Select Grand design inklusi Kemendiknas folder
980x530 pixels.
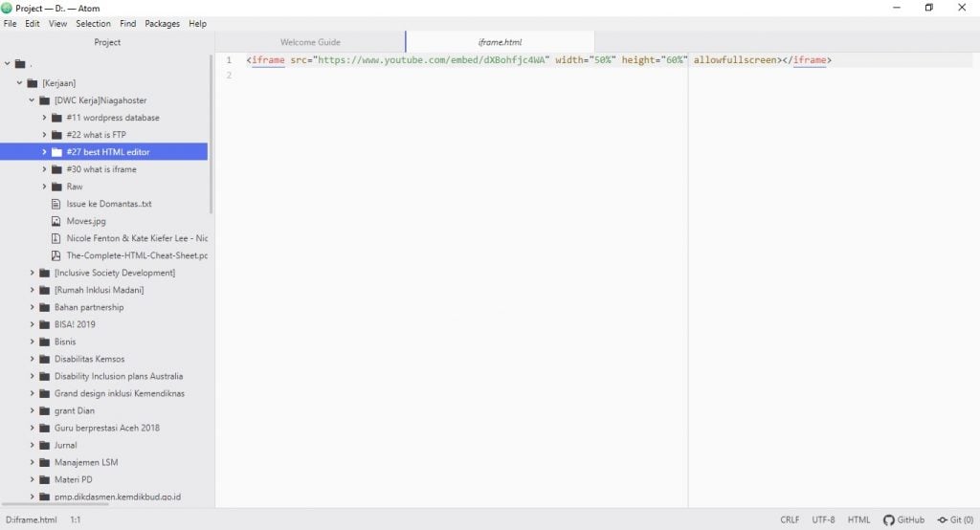[x=120, y=394]
